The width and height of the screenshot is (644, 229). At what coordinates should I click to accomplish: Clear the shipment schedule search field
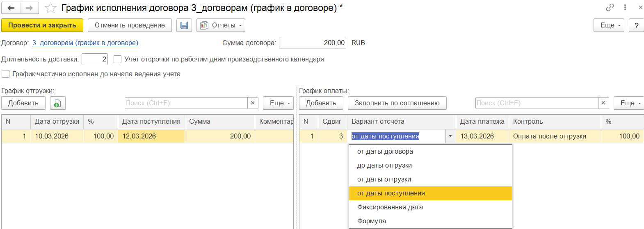point(253,103)
